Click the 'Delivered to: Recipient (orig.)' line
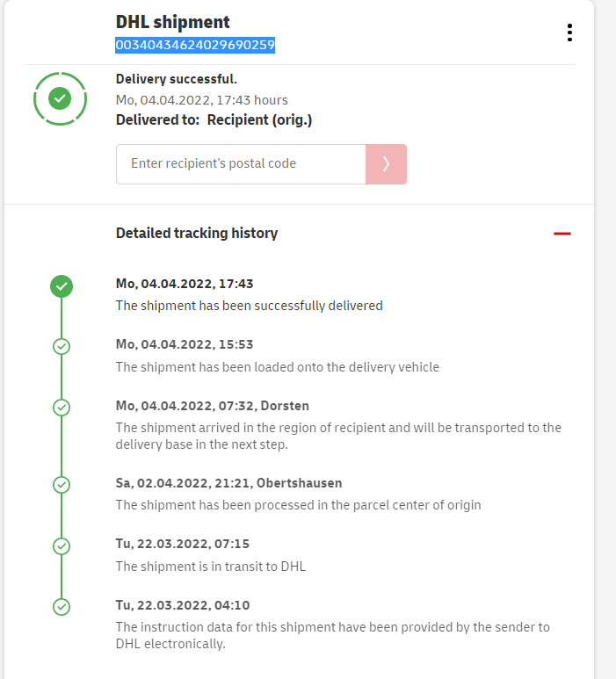The image size is (616, 679). [x=214, y=120]
